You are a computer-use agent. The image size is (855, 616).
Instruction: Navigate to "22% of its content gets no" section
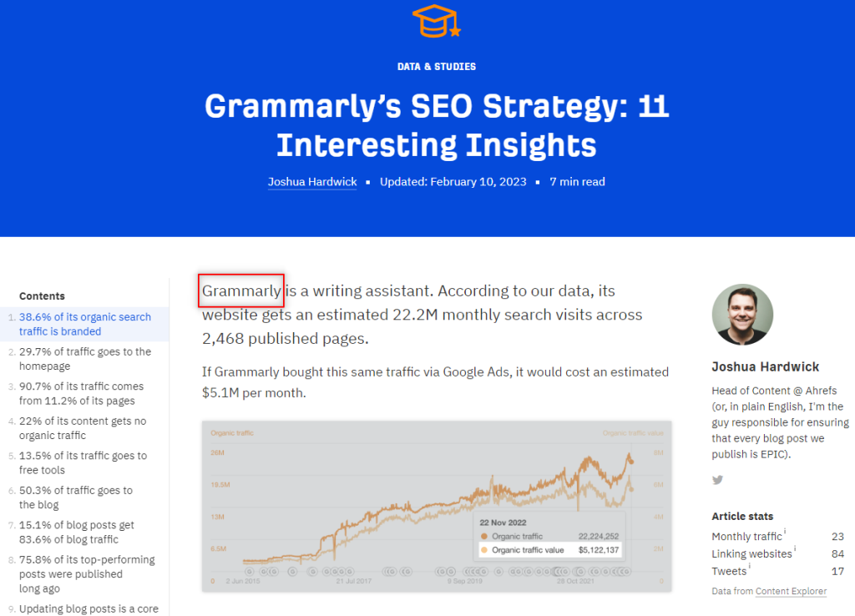click(x=82, y=428)
